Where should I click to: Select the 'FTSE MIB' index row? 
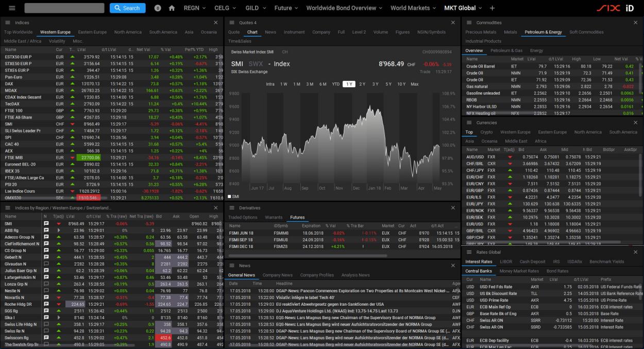[112, 157]
